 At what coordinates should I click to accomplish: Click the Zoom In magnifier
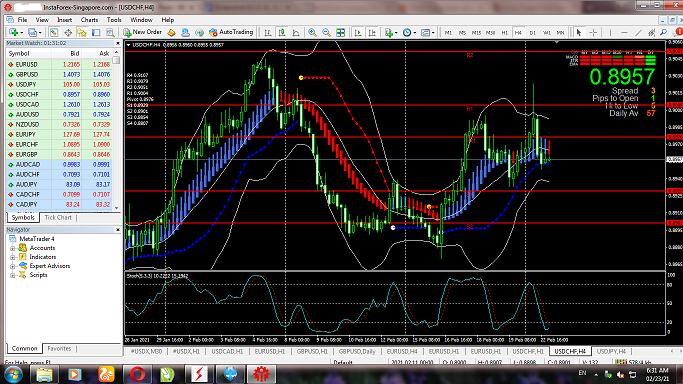tap(312, 32)
